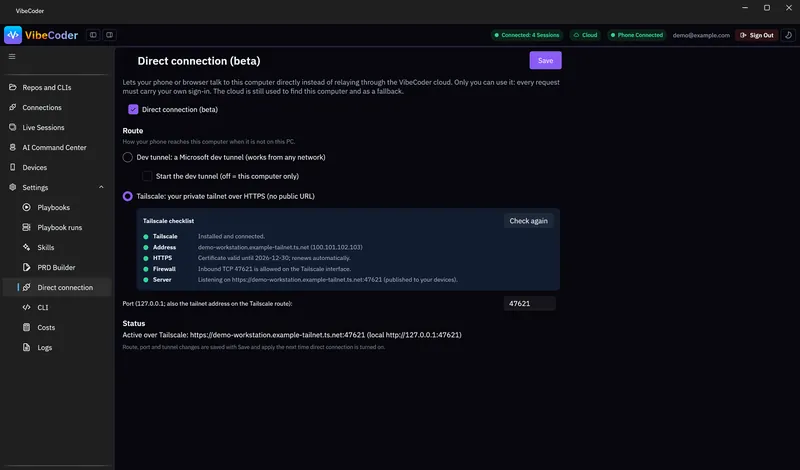800x470 pixels.
Task: Close the VibeCoder window
Action: pyautogui.click(x=789, y=8)
